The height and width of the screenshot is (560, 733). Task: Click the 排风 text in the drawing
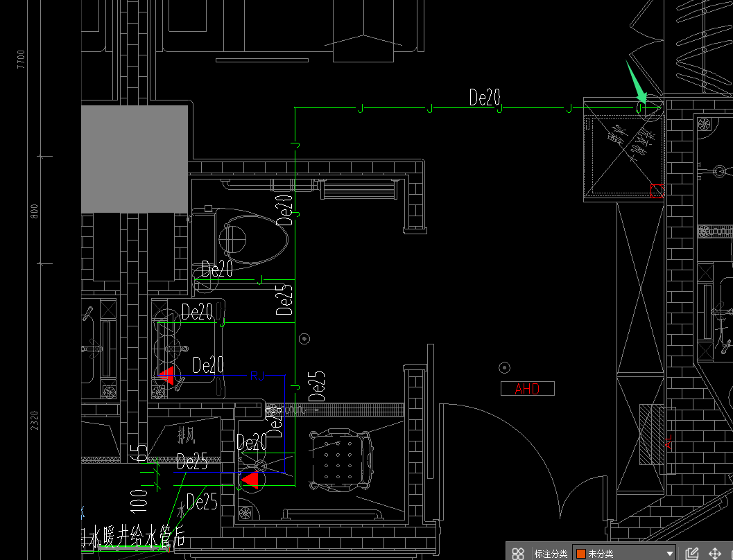(x=186, y=436)
